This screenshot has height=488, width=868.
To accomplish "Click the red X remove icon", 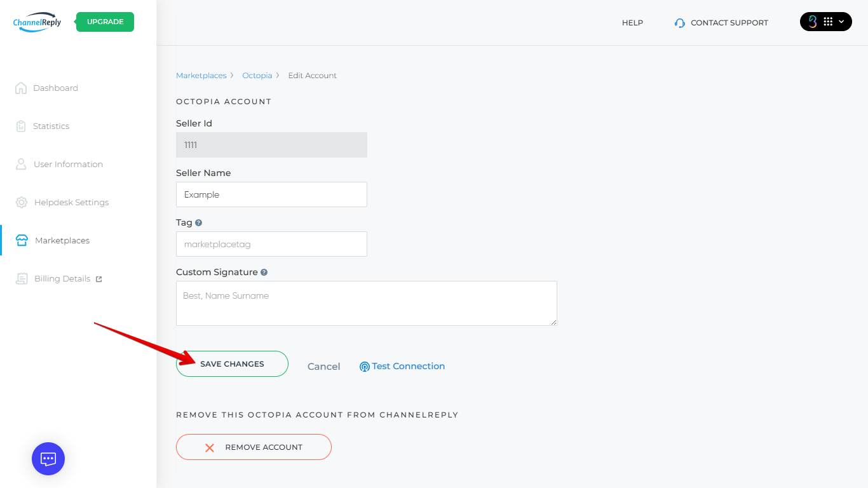I will (210, 447).
